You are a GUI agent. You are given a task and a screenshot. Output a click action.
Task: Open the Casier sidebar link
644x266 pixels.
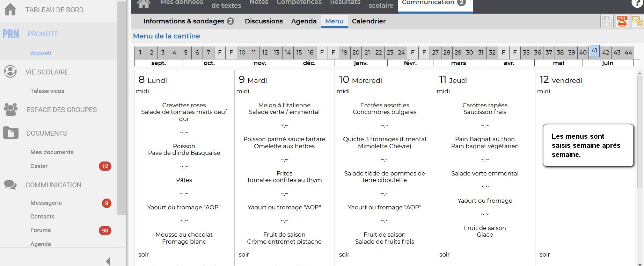(39, 166)
